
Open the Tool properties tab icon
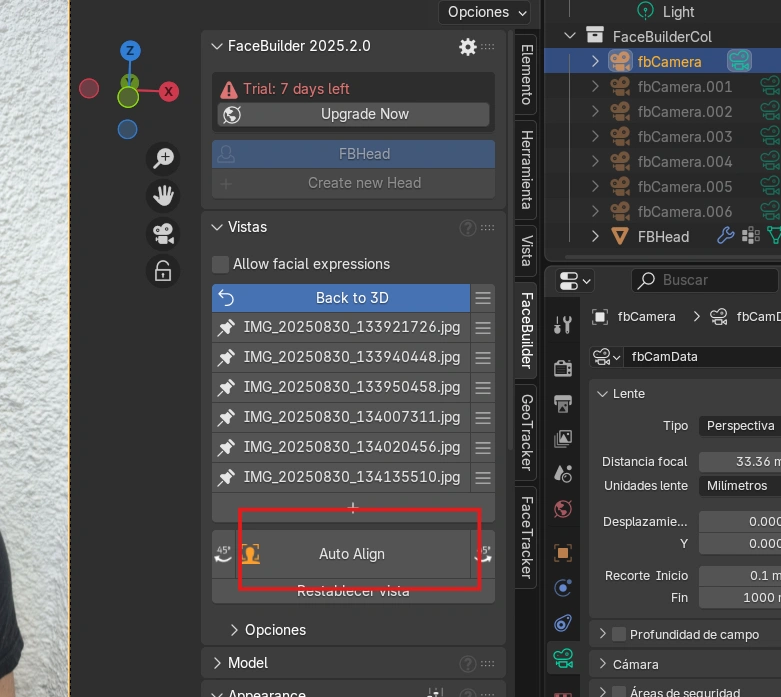(x=563, y=325)
